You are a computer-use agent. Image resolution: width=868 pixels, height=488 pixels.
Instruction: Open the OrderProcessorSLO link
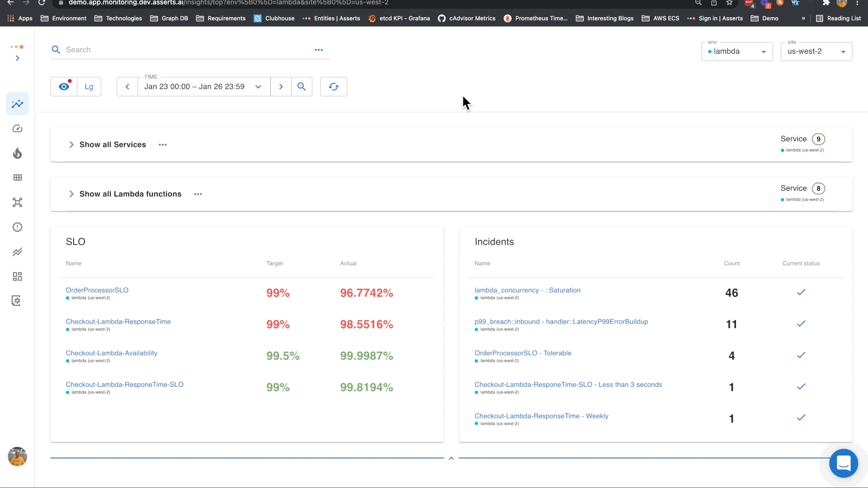click(97, 290)
